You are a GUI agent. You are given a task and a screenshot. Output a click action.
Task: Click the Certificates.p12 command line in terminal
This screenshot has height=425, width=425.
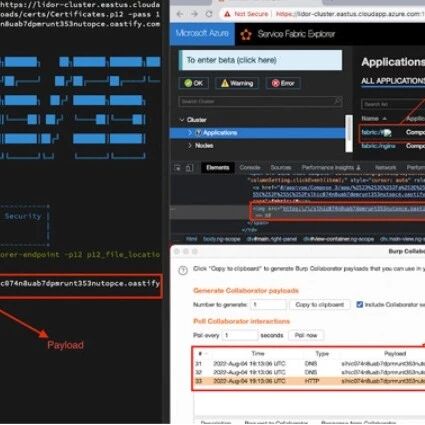coord(80,14)
